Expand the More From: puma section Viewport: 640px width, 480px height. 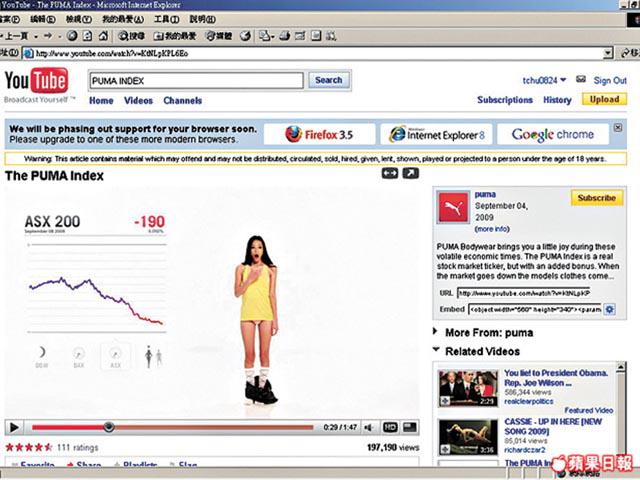coord(438,333)
